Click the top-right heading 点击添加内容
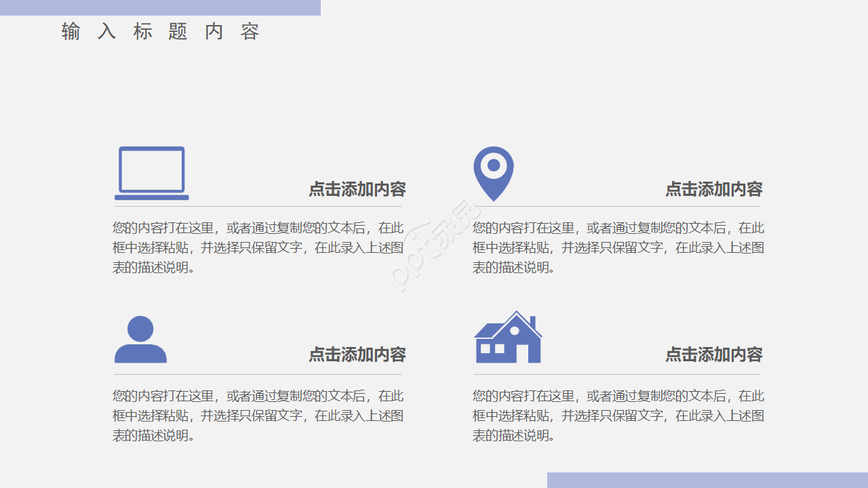This screenshot has width=868, height=488. point(713,190)
